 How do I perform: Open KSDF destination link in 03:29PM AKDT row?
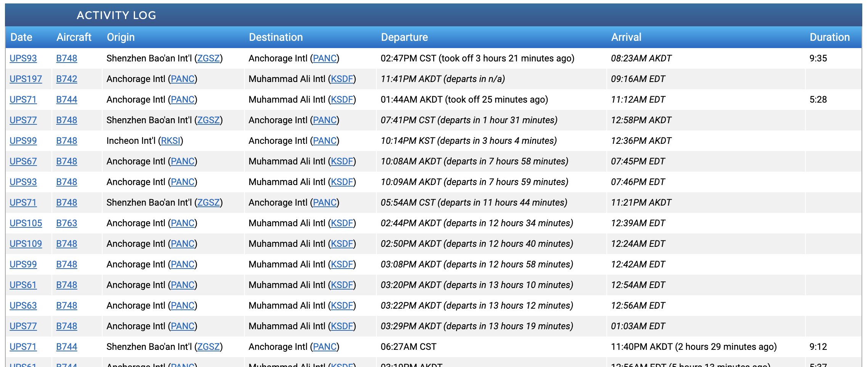[342, 326]
